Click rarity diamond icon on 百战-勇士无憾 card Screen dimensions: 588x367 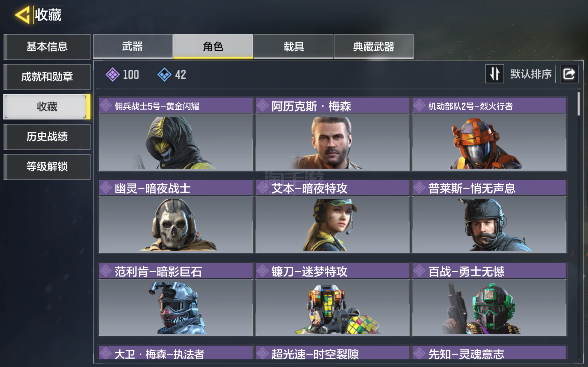419,271
